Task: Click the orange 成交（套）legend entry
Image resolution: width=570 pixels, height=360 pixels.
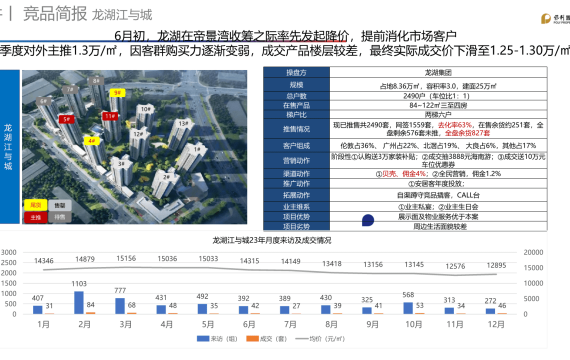Action: point(266,339)
